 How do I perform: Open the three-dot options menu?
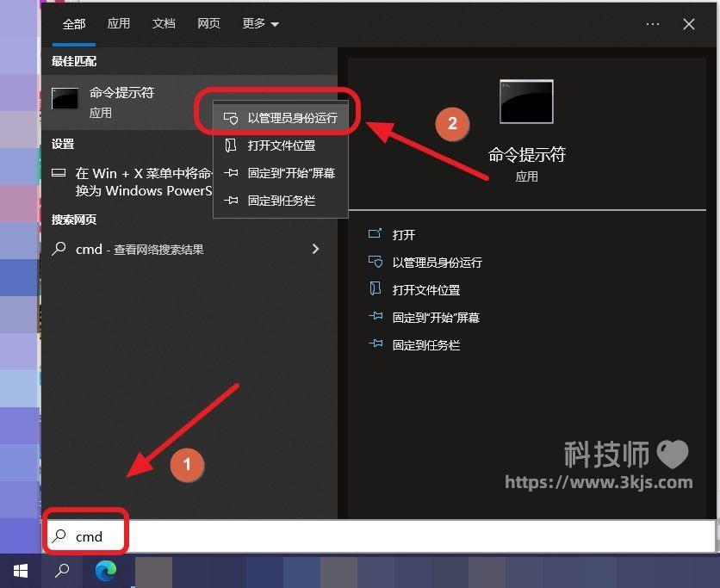tap(653, 24)
